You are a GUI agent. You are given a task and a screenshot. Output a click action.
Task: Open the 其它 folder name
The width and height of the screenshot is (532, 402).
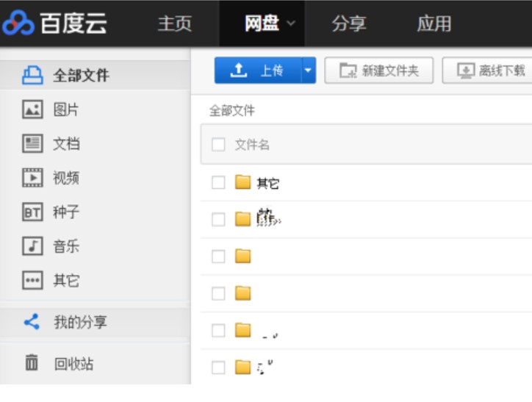(268, 184)
